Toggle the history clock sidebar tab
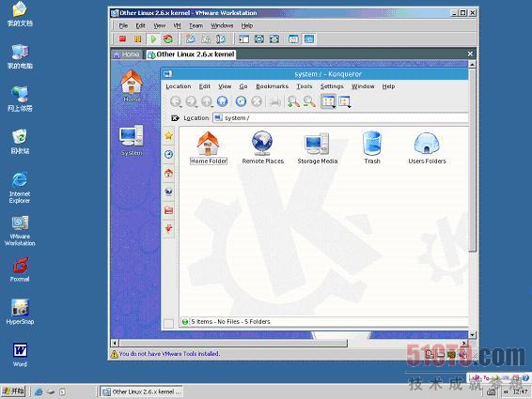Image resolution: width=532 pixels, height=399 pixels. 168,155
